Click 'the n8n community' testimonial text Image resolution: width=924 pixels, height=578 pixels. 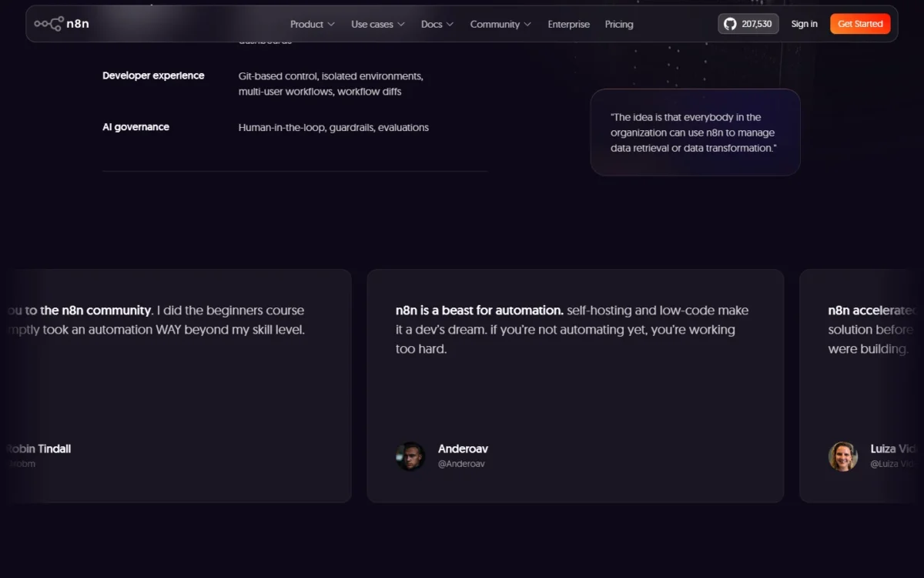pos(96,311)
